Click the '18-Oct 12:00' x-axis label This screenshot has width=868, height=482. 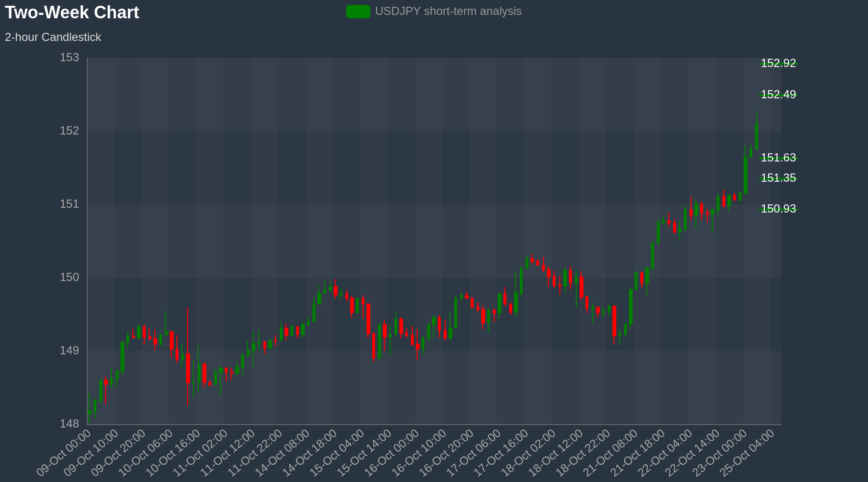556,453
